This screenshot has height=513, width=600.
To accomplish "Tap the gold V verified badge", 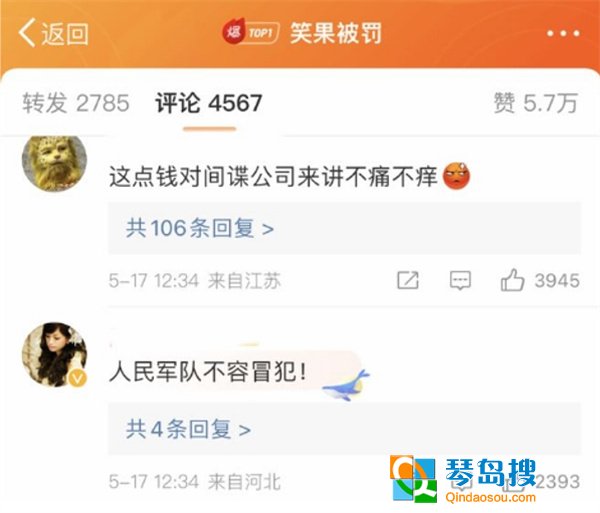I will [78, 379].
